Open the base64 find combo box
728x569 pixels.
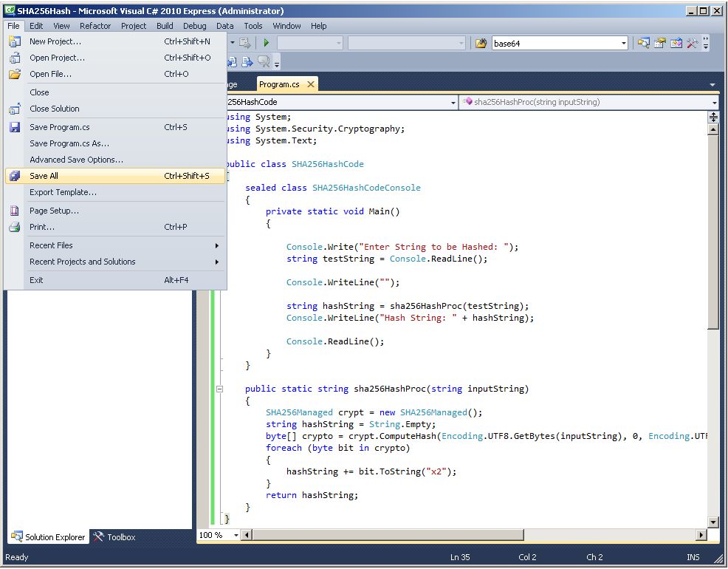click(624, 44)
